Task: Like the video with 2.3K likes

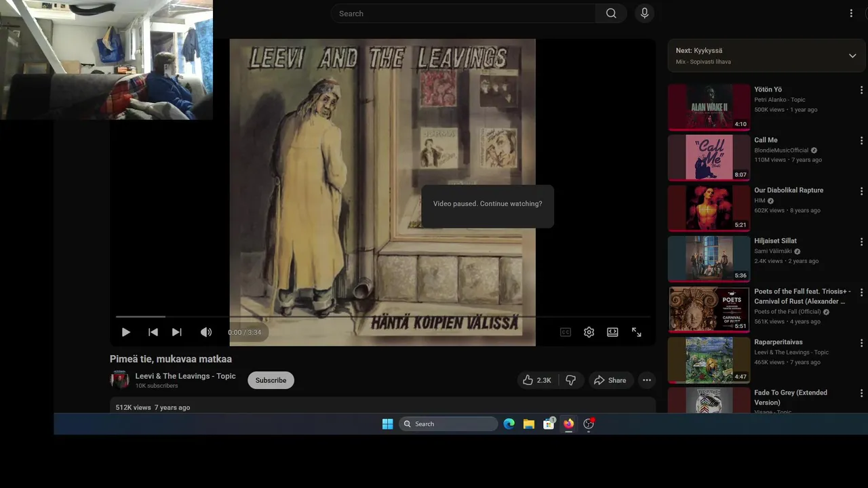Action: click(536, 380)
